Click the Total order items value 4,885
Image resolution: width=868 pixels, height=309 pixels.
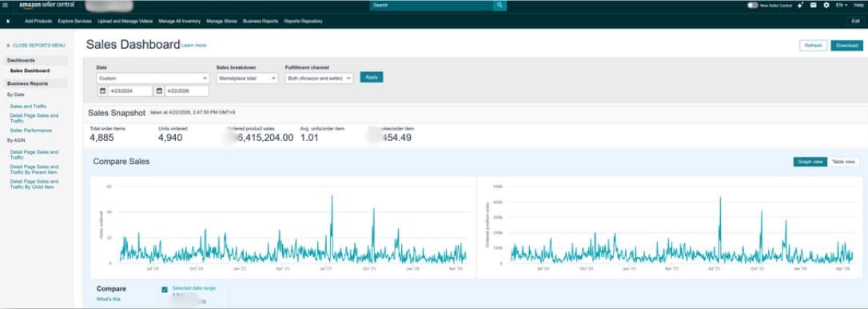click(102, 138)
